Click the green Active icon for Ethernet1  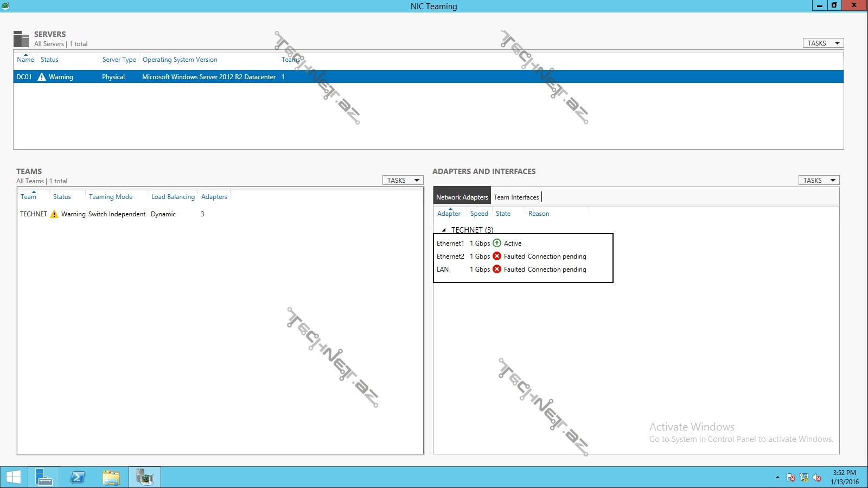tap(497, 243)
